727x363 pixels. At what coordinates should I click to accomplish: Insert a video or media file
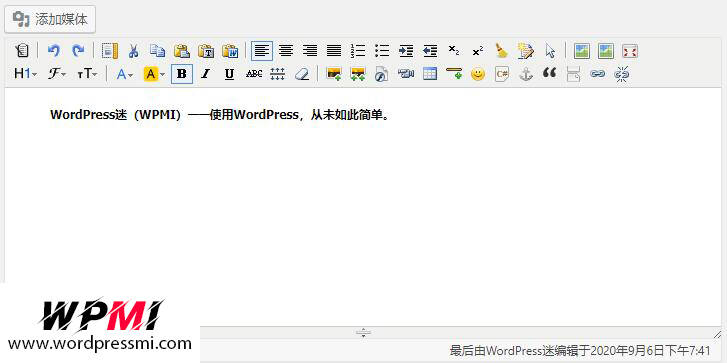pyautogui.click(x=406, y=74)
